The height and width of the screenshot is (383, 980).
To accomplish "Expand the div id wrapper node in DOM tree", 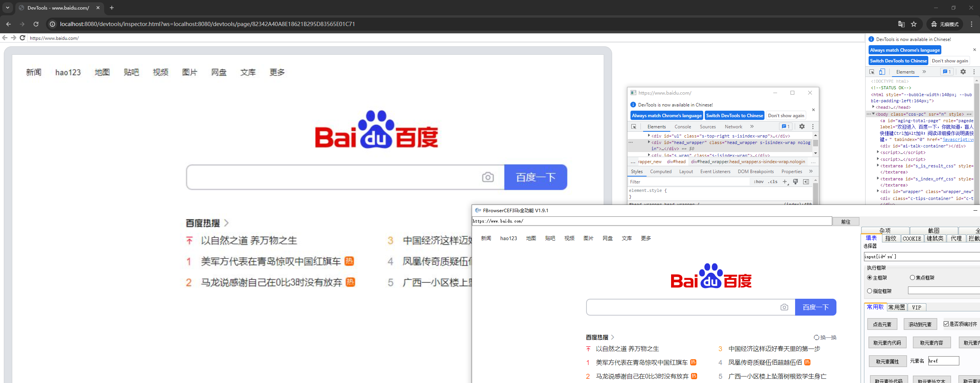I will coord(878,191).
